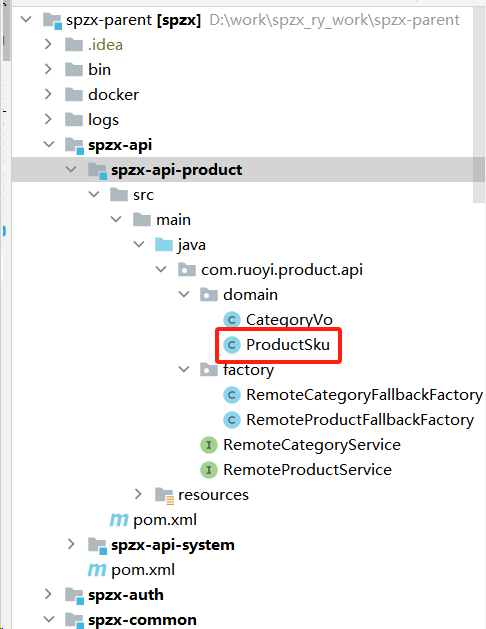Select the spzx-auth module

pyautogui.click(x=126, y=595)
